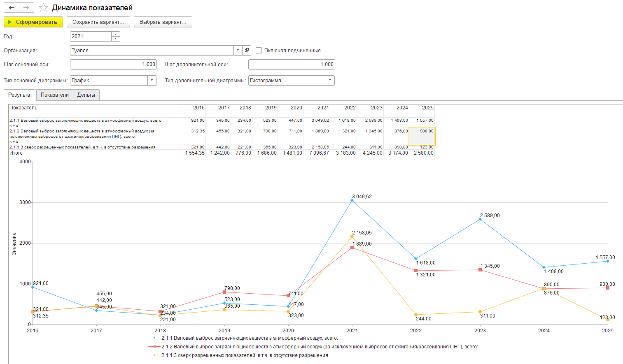Screen dimensions: 623x364
Task: Open the Тип основной диаграммы dropdown
Action: [x=152, y=81]
